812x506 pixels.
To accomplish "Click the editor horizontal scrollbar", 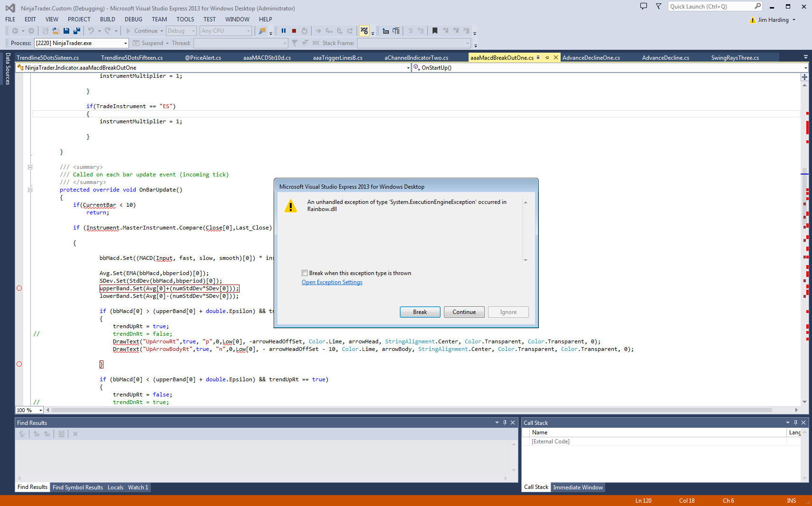I will click(x=412, y=410).
